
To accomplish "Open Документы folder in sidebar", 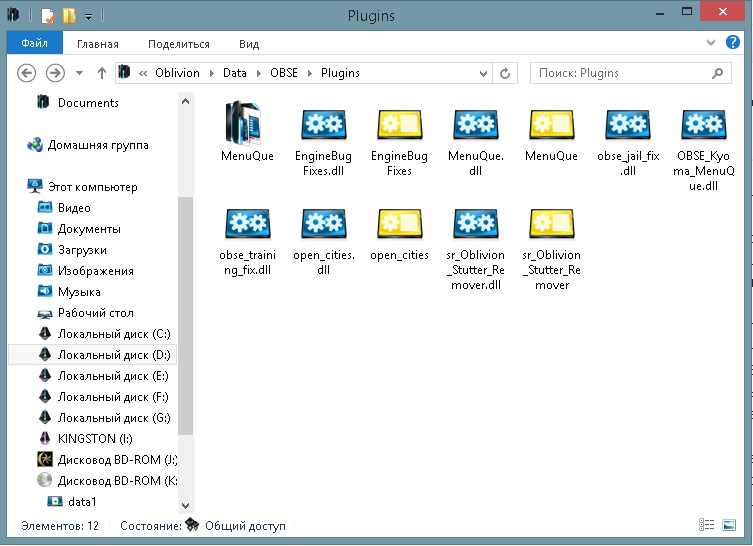I will [x=89, y=229].
